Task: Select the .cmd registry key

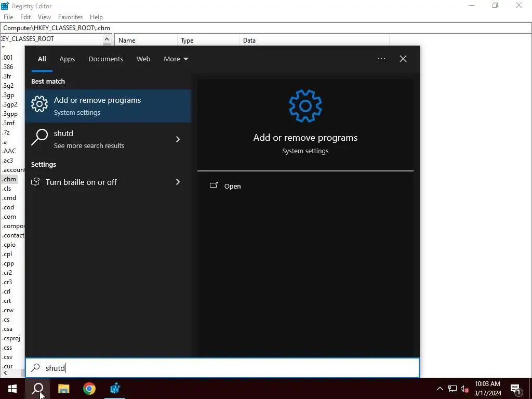Action: coord(9,198)
